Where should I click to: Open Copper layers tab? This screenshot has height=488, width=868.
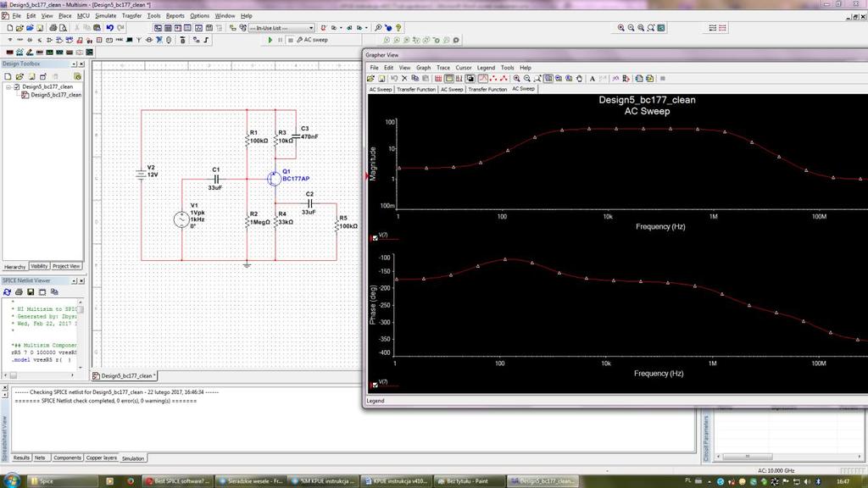coord(102,457)
